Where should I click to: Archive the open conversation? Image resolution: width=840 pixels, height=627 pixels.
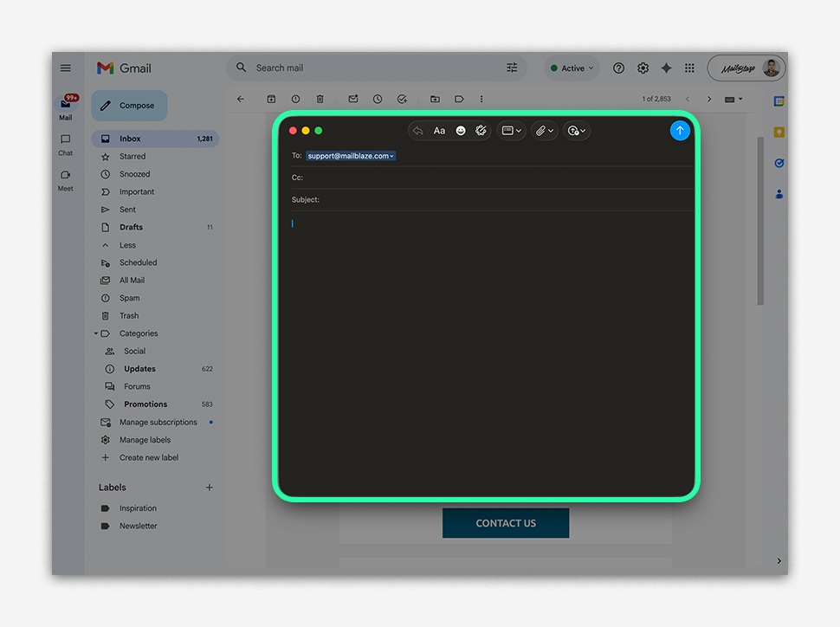pos(271,99)
